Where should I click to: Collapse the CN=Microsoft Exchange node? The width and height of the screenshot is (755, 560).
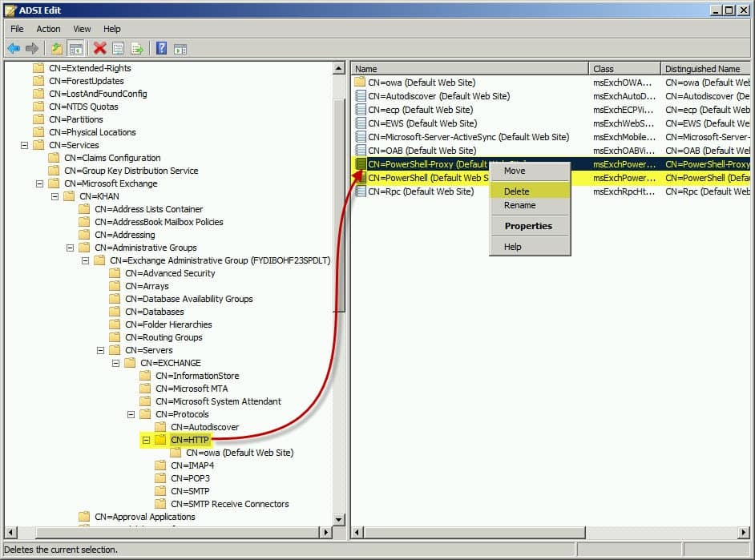point(40,183)
